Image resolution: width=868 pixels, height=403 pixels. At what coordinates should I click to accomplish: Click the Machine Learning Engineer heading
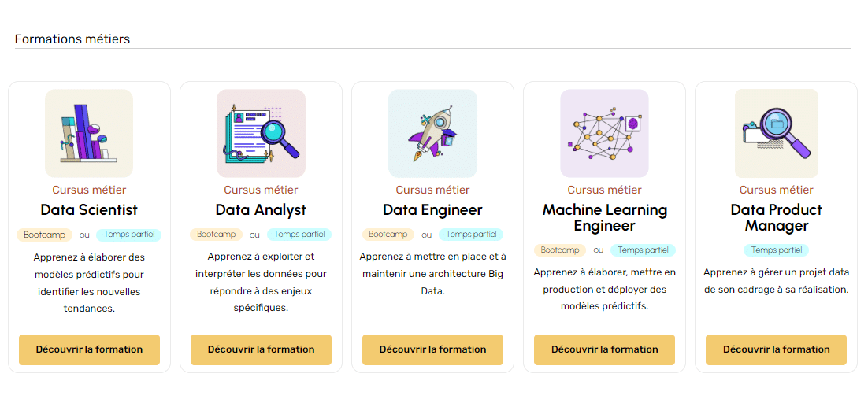point(604,218)
